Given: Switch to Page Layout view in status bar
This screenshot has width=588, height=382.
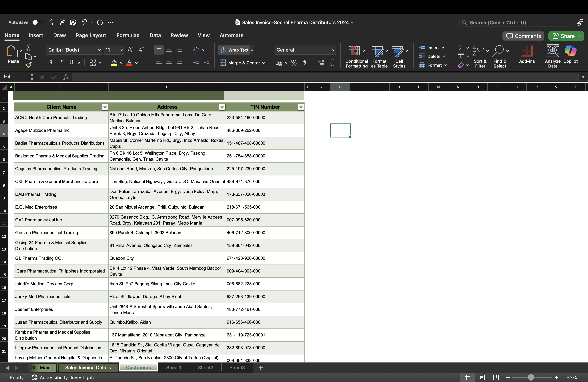Looking at the screenshot, I should click(x=482, y=378).
